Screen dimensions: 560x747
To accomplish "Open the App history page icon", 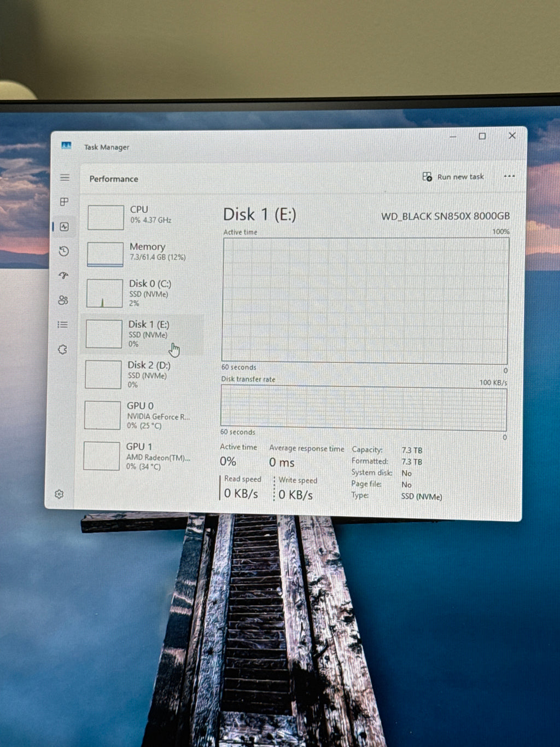I will (64, 251).
